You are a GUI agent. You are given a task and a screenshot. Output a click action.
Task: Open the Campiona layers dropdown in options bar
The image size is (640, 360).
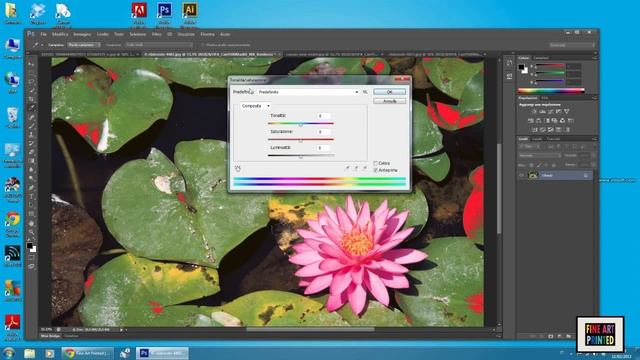(x=159, y=45)
